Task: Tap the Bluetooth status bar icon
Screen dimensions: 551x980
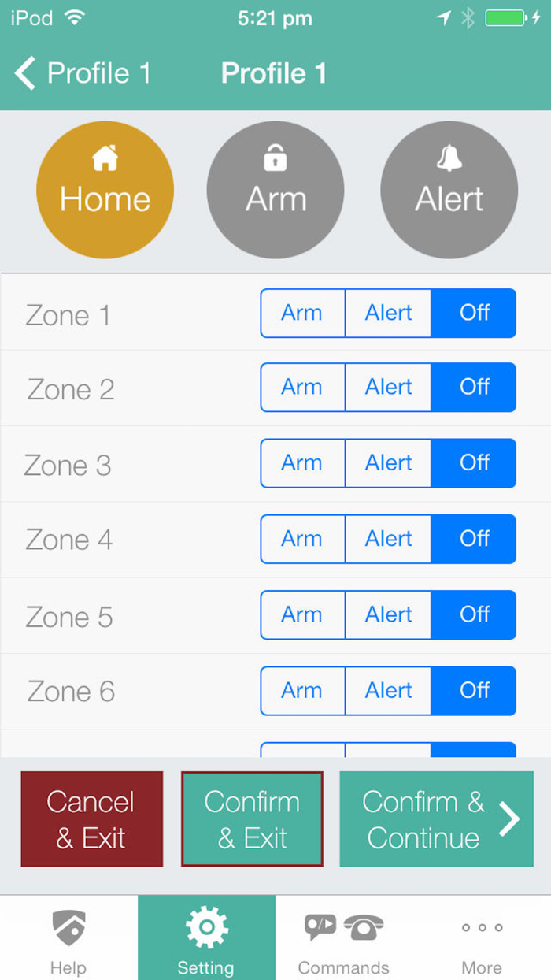Action: (468, 18)
